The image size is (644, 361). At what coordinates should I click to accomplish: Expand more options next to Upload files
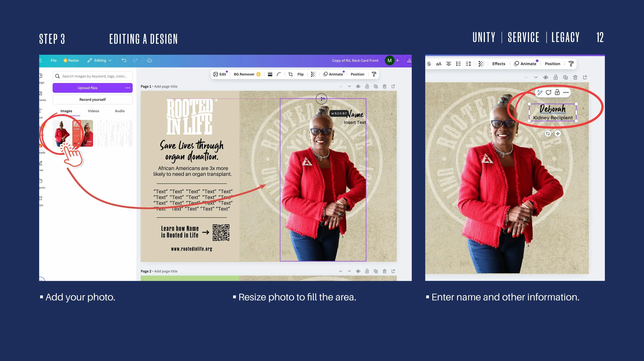click(128, 88)
